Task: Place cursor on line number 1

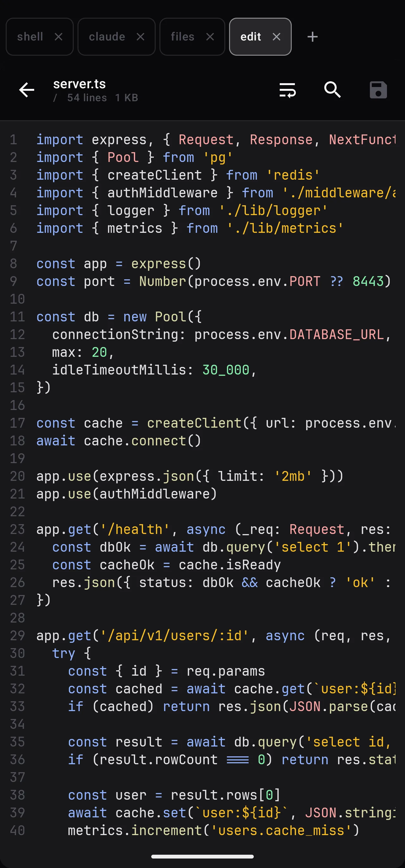Action: (14, 139)
